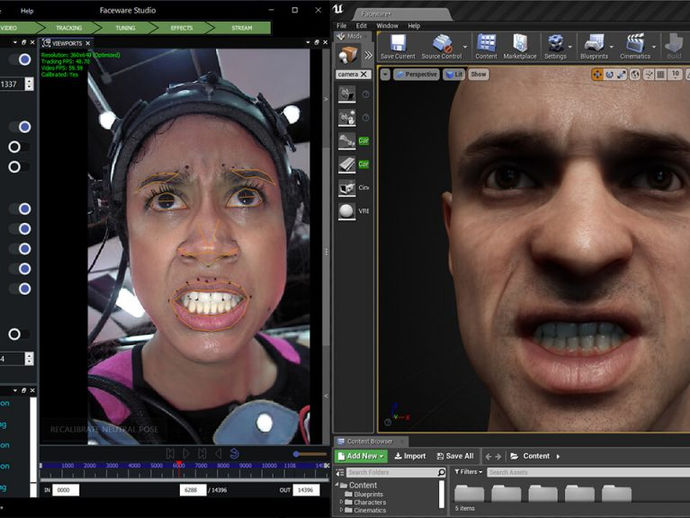Viewport: 690px width, 518px height.
Task: Click the Show viewport button
Action: point(478,74)
